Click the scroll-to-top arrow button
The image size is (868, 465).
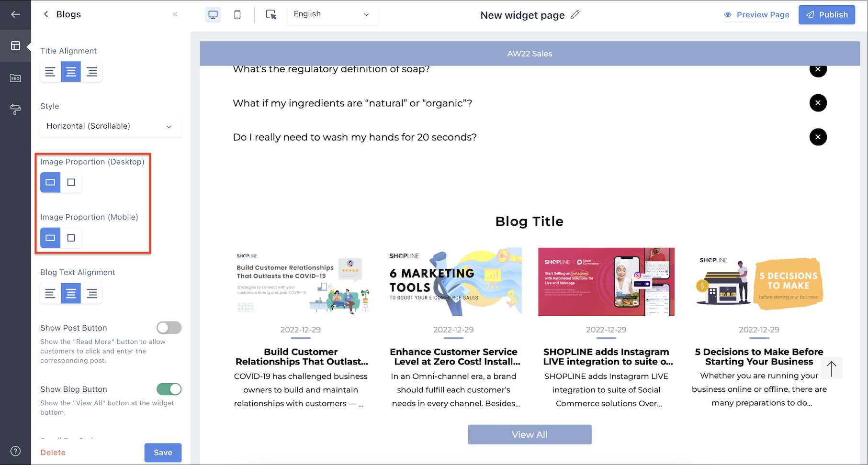point(832,368)
